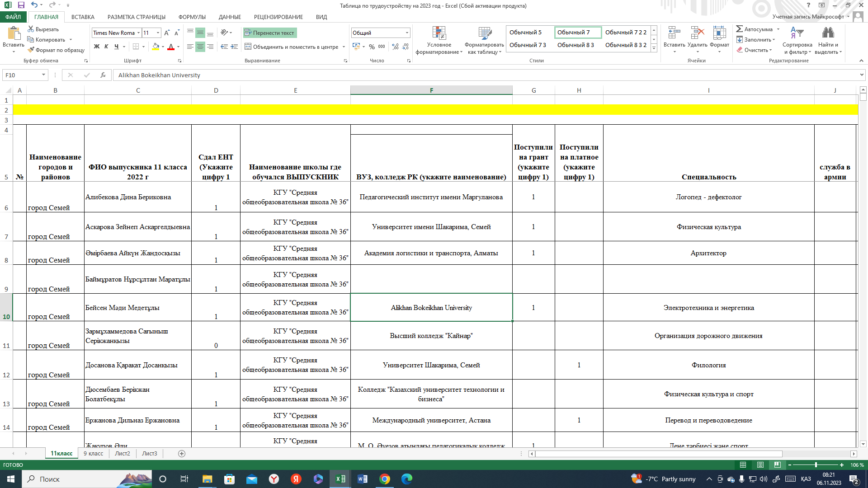868x488 pixels.
Task: Click the Paste clipboard icon
Action: coord(14,33)
